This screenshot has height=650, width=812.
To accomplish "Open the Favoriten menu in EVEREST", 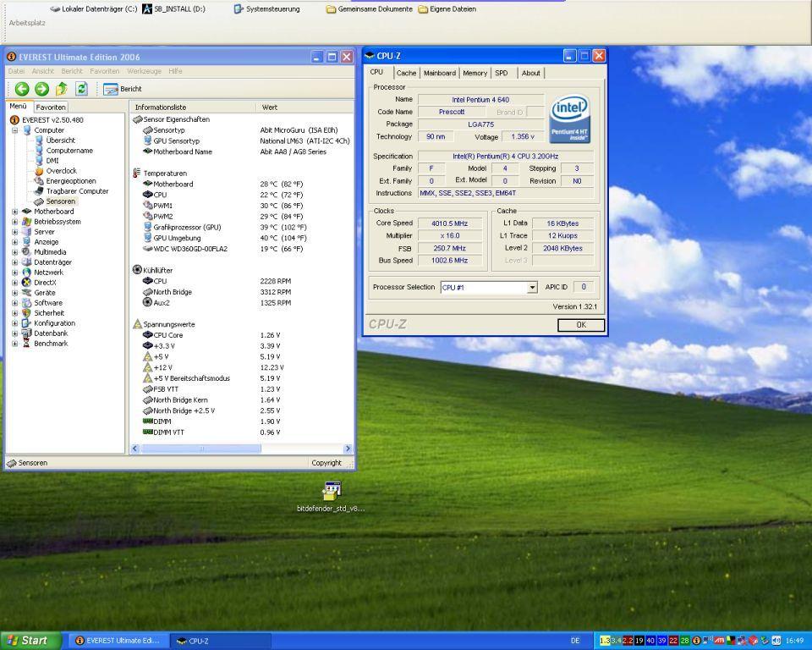I will click(105, 71).
